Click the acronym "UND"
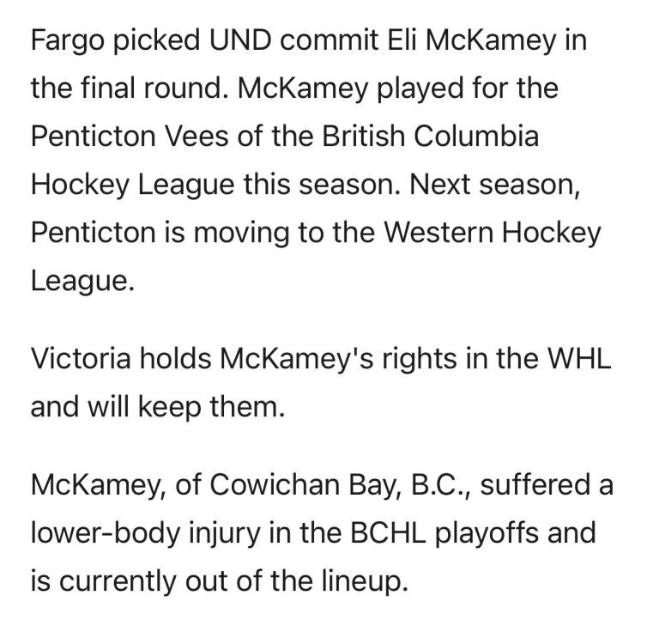 (x=240, y=40)
